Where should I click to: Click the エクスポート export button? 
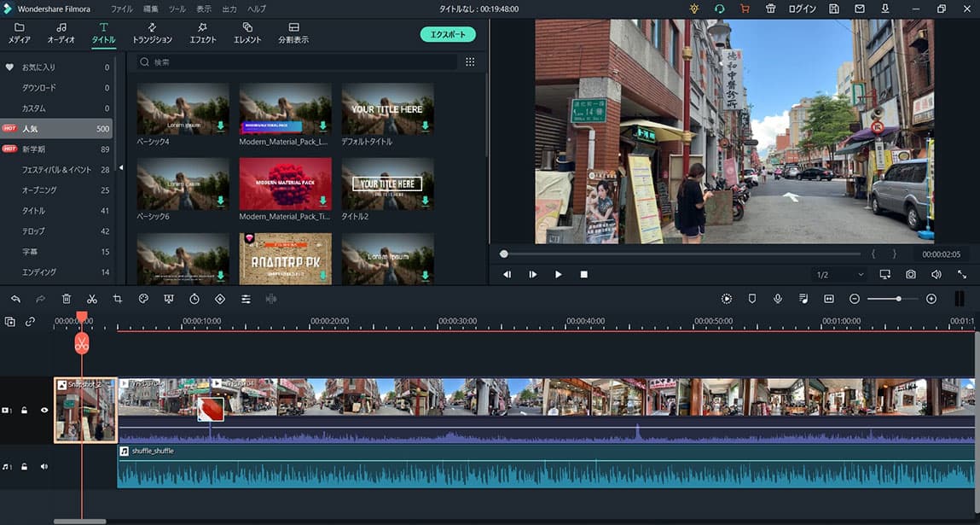tap(448, 34)
